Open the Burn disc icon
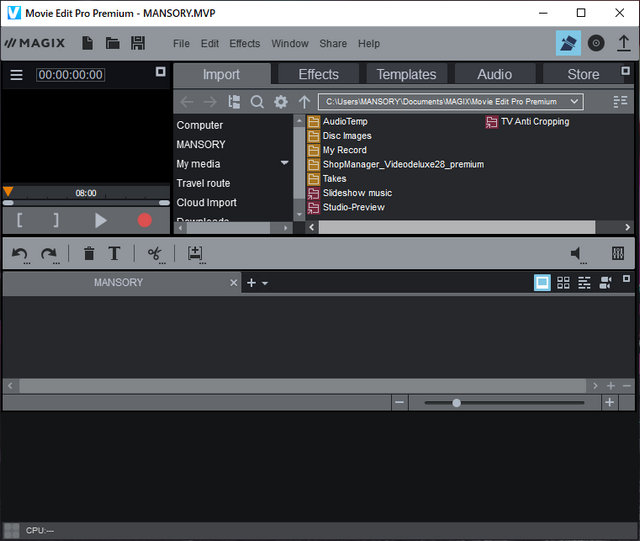This screenshot has height=541, width=640. [596, 43]
